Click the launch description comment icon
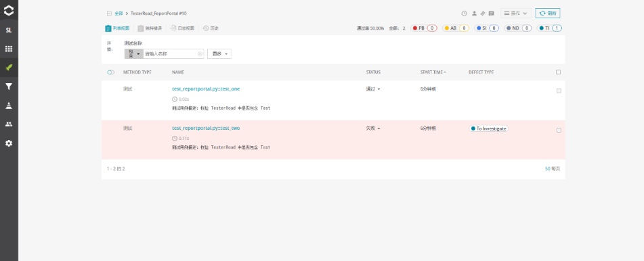This screenshot has height=261, width=644. (x=491, y=13)
